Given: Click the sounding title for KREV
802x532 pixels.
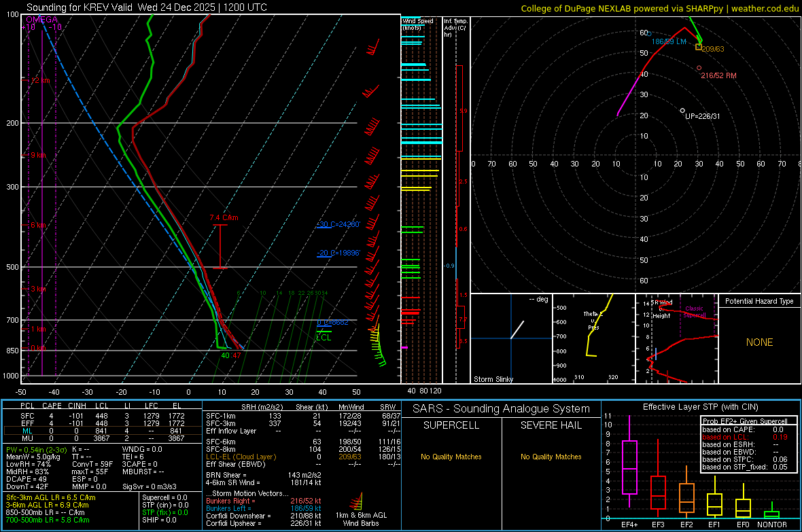Looking at the screenshot, I should [146, 7].
